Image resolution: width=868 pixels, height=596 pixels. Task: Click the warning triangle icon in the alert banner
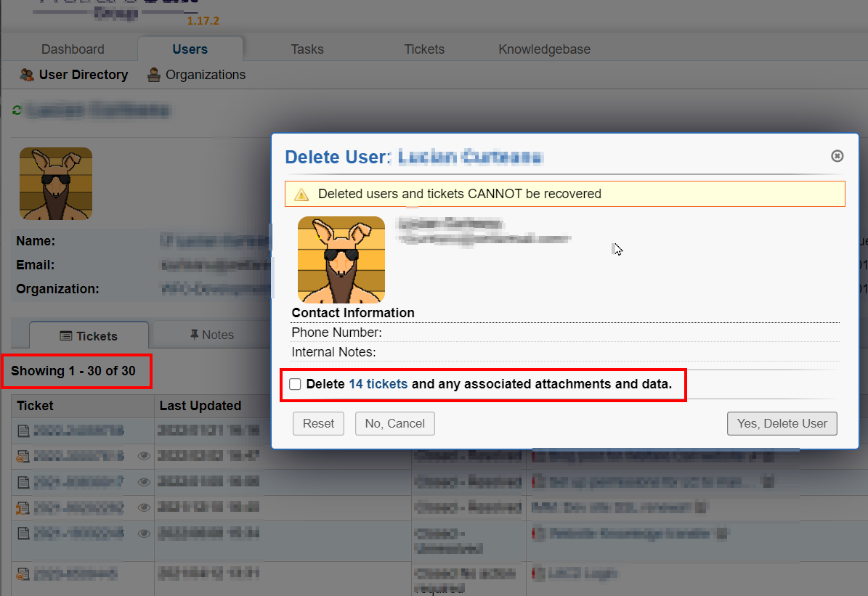(301, 195)
